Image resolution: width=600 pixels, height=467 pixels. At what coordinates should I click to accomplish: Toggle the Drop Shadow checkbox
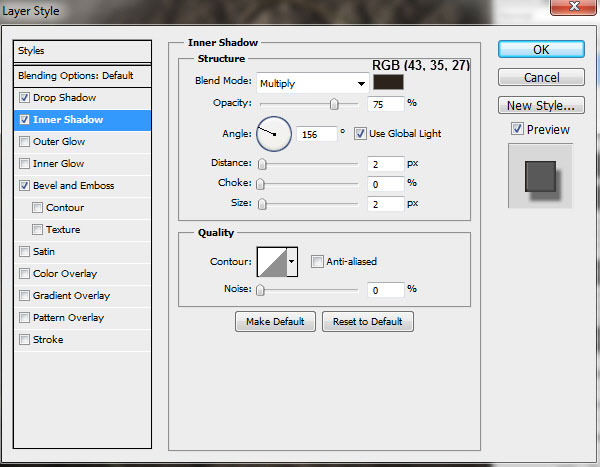24,98
